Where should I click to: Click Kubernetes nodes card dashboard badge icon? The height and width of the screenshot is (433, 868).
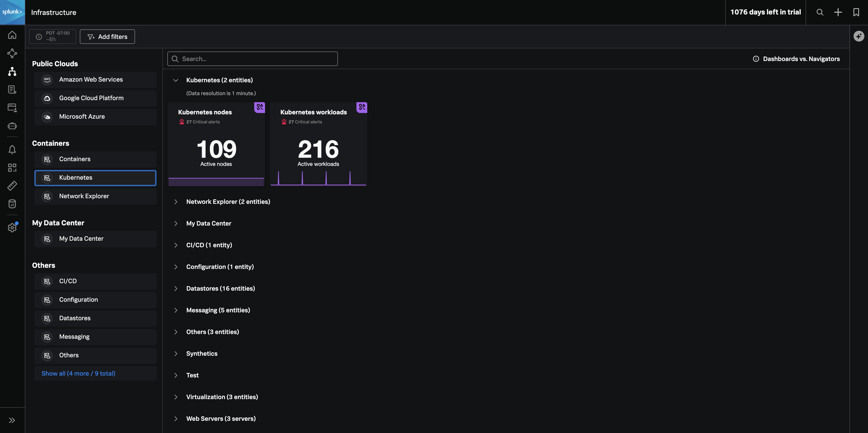(259, 107)
